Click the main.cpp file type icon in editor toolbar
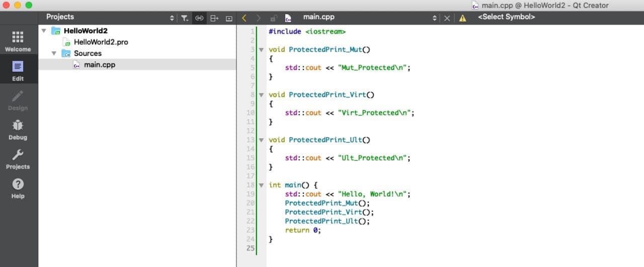This screenshot has width=644, height=267. tap(288, 18)
